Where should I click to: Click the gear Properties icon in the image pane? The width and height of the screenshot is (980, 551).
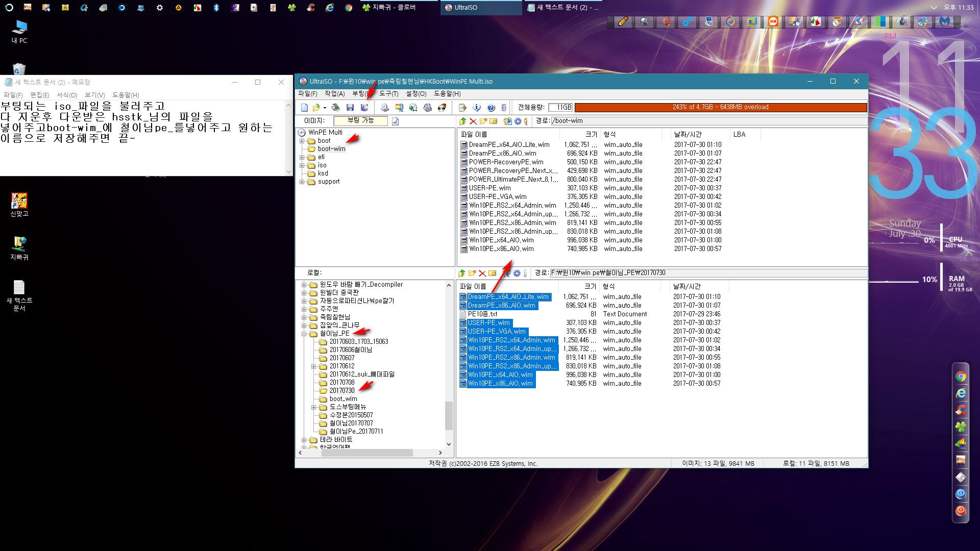click(518, 121)
